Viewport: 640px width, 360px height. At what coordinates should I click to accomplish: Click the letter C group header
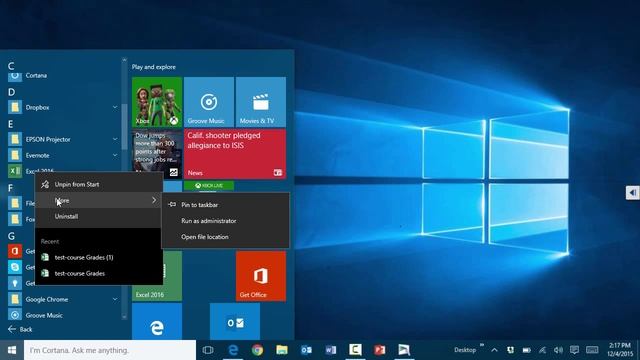click(x=11, y=66)
